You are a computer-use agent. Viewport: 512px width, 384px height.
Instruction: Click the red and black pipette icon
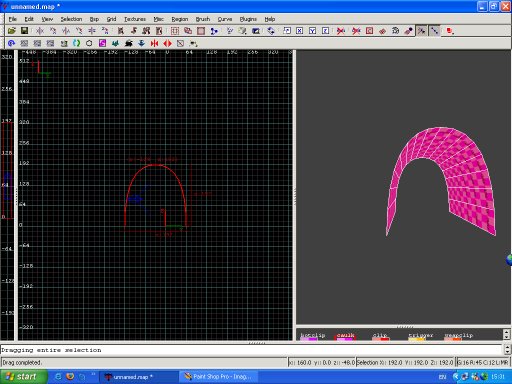coord(408,31)
